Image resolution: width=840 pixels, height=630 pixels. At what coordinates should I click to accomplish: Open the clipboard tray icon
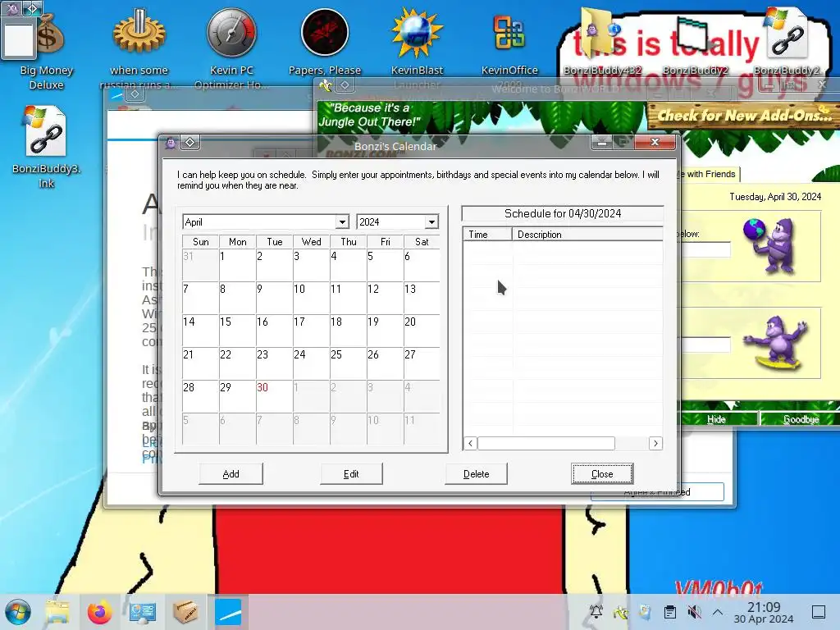pyautogui.click(x=669, y=612)
